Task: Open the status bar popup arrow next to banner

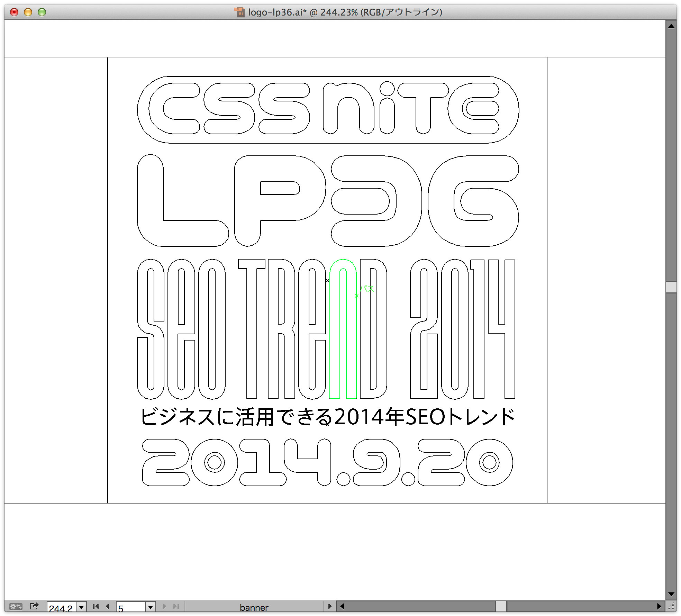Action: click(330, 606)
